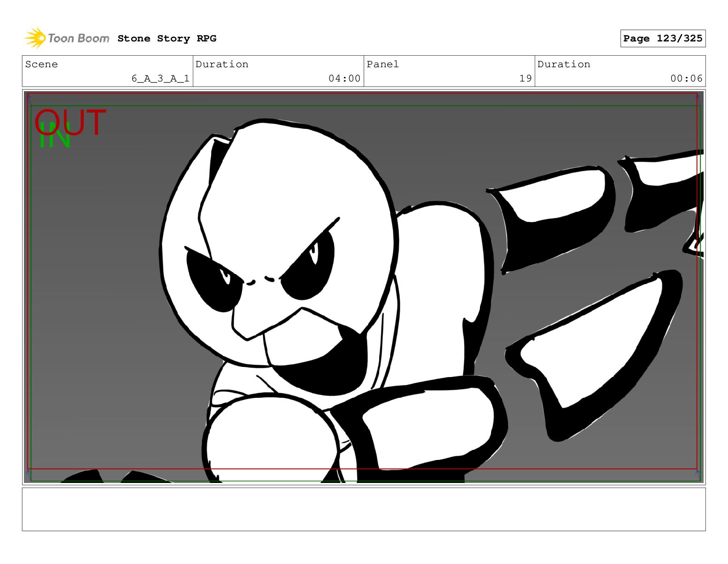This screenshot has width=728, height=564.
Task: Select the 'Scene' header label
Action: coord(41,64)
